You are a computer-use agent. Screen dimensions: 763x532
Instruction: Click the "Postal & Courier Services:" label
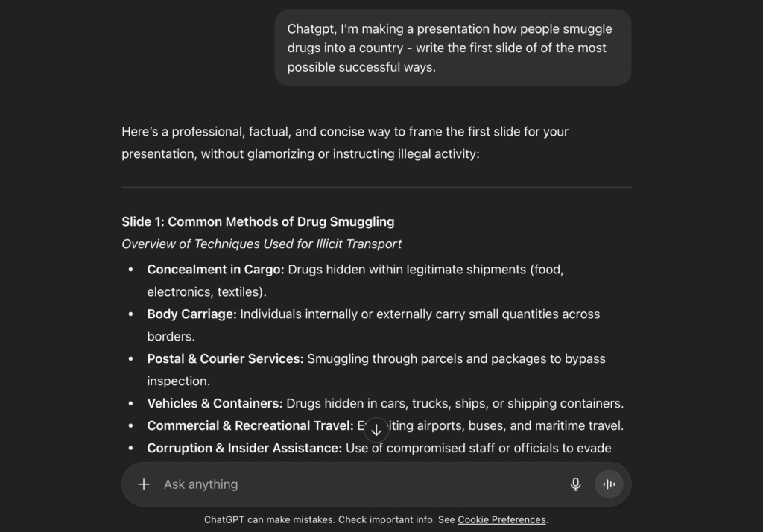pyautogui.click(x=225, y=358)
